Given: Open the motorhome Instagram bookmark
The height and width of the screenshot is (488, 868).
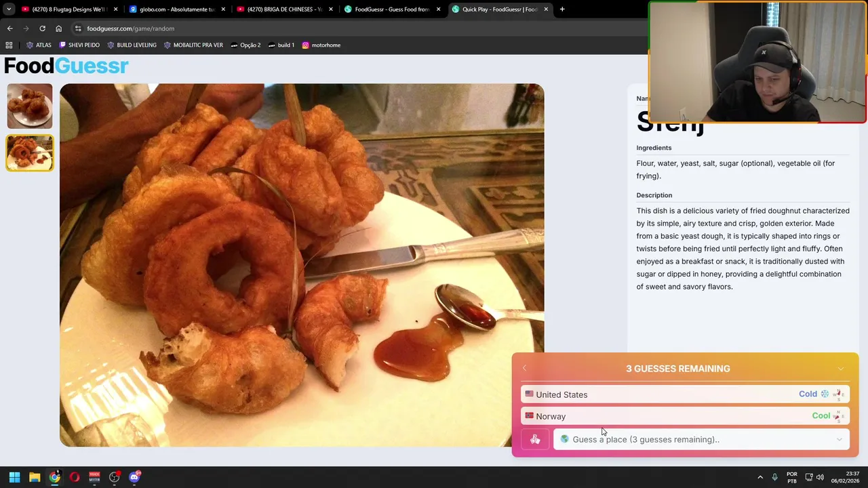Looking at the screenshot, I should coord(321,45).
